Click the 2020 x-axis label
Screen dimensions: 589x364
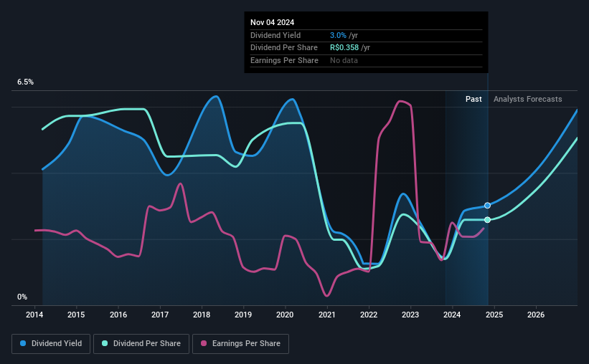pyautogui.click(x=285, y=315)
